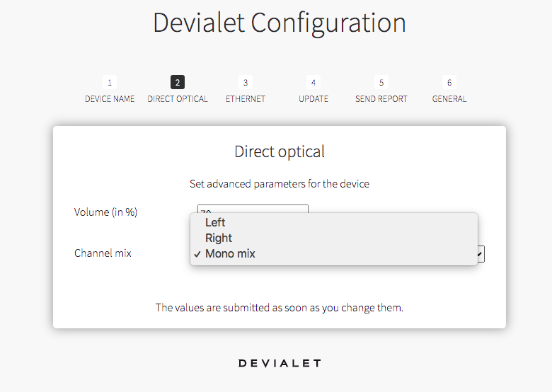The image size is (552, 392).
Task: Select the DIRECT OPTICAL step label
Action: 178,99
